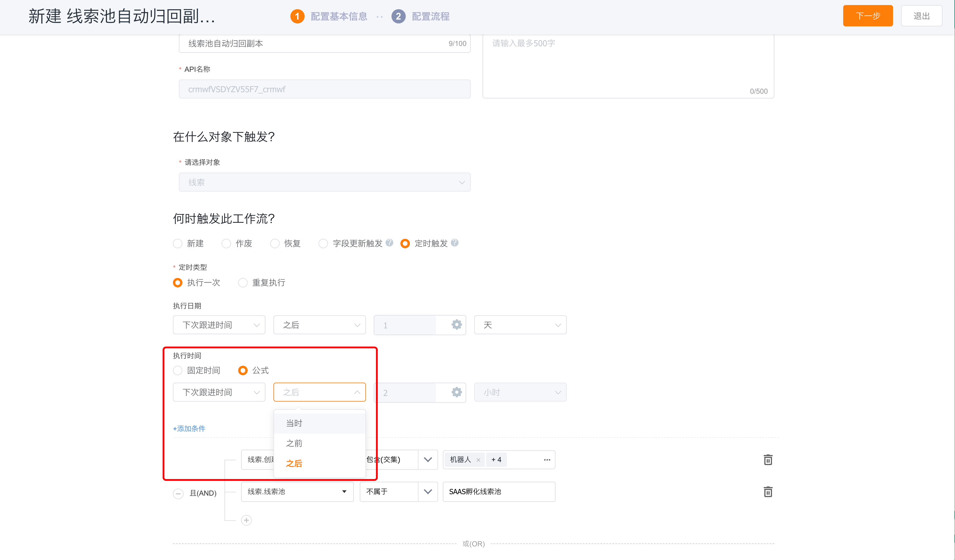The image size is (955, 560).
Task: Click the +添加条件 link
Action: 189,429
